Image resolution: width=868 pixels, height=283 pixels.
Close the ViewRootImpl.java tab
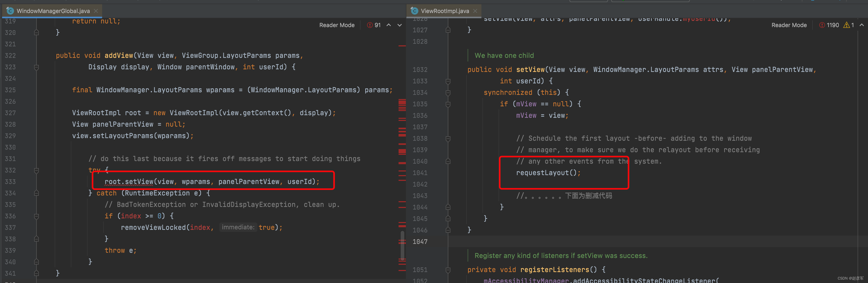tap(475, 11)
